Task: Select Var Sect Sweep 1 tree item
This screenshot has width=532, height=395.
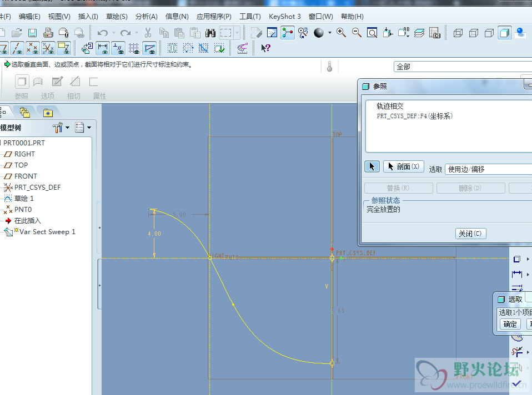Action: [x=47, y=232]
